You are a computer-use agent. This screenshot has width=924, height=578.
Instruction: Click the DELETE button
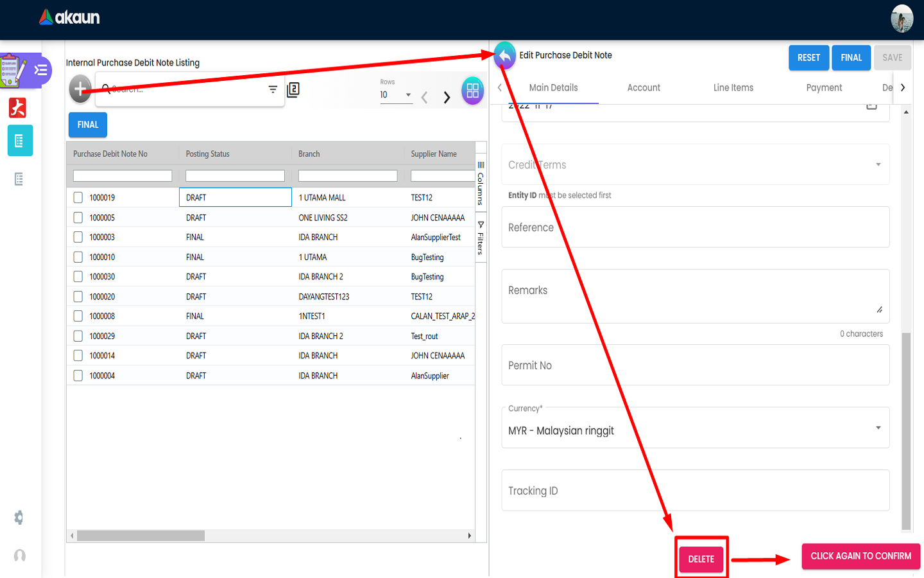tap(701, 559)
